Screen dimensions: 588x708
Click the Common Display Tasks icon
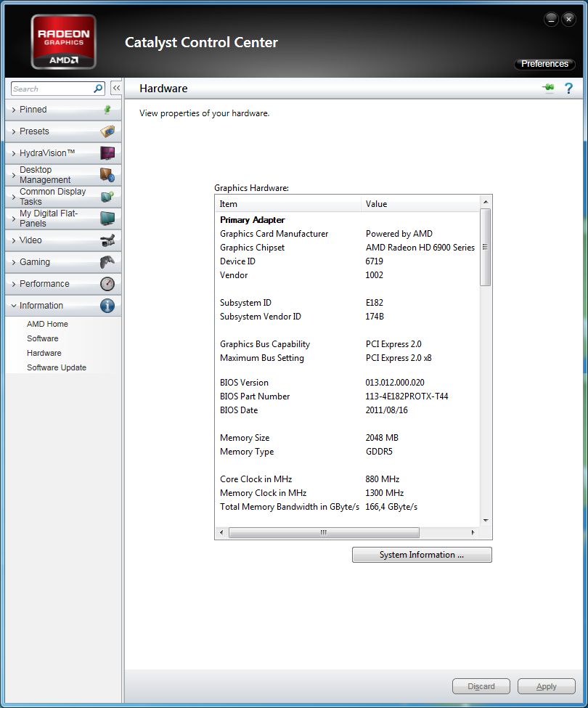pos(107,196)
